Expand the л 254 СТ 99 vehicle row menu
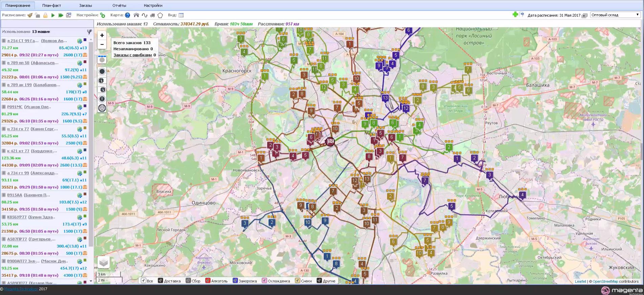This screenshot has width=644, height=295. [4, 41]
